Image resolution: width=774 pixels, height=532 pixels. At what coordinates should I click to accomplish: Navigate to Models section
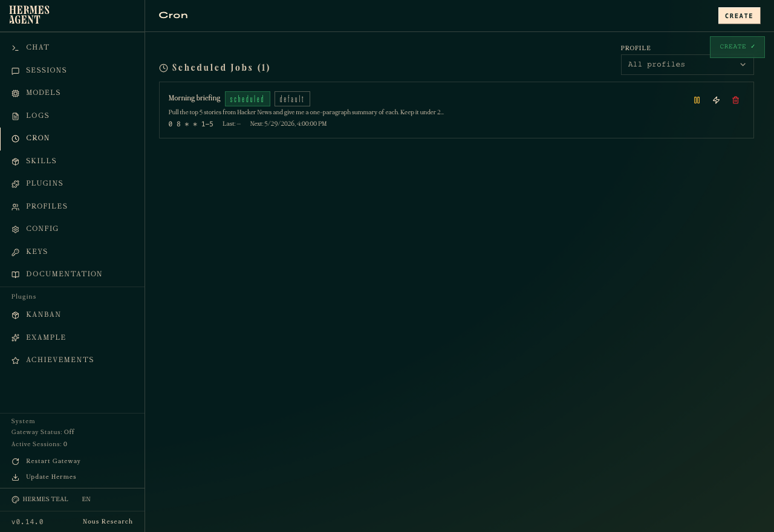tap(72, 92)
